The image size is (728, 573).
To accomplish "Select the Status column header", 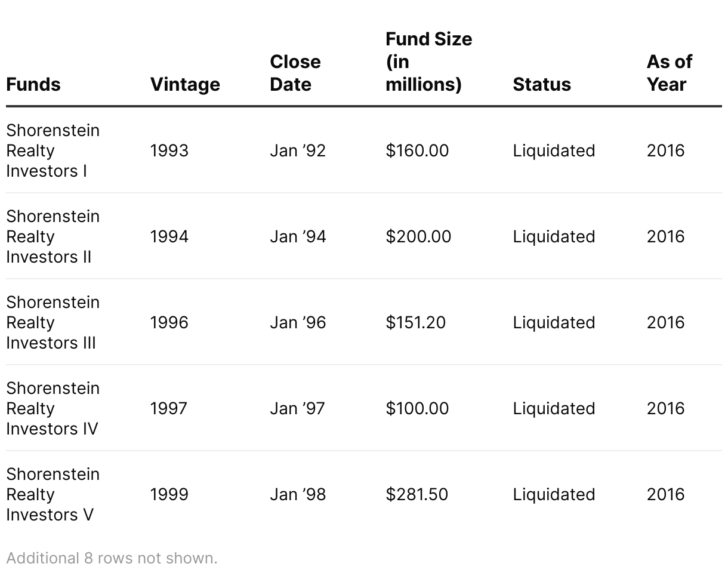I will tap(541, 84).
